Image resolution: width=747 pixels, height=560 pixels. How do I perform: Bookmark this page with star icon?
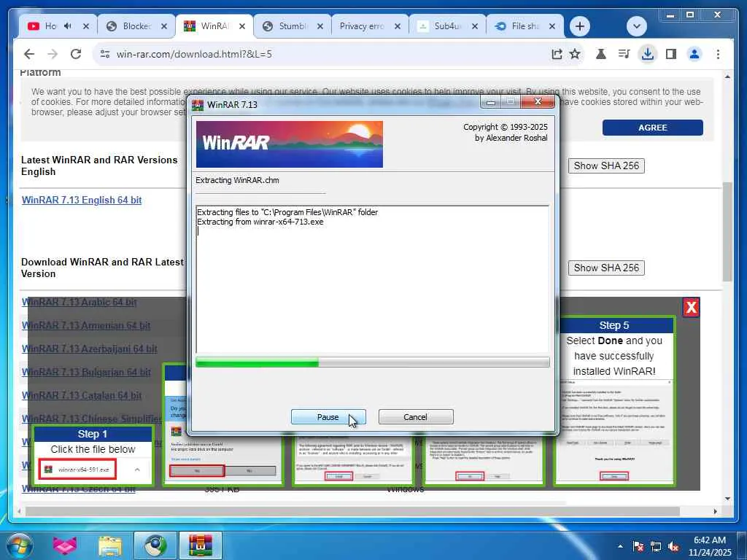[575, 54]
